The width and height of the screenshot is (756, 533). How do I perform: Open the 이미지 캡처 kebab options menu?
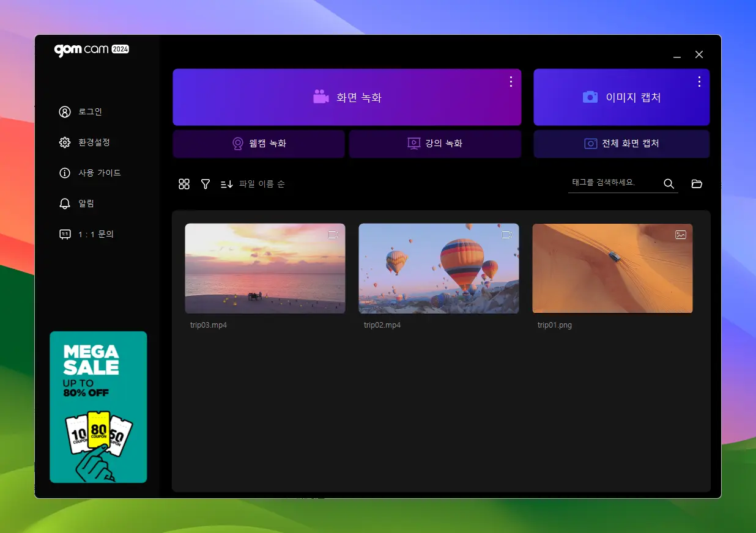point(699,81)
